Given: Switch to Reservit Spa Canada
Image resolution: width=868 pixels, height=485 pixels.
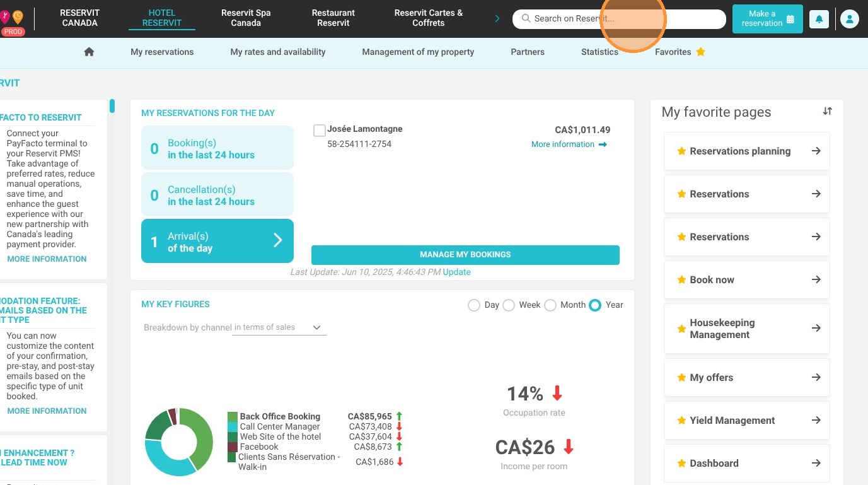Looking at the screenshot, I should point(246,18).
